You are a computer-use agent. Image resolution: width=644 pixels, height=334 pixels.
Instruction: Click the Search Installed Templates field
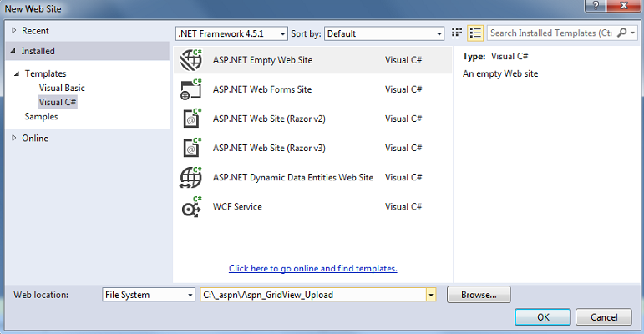tap(551, 33)
